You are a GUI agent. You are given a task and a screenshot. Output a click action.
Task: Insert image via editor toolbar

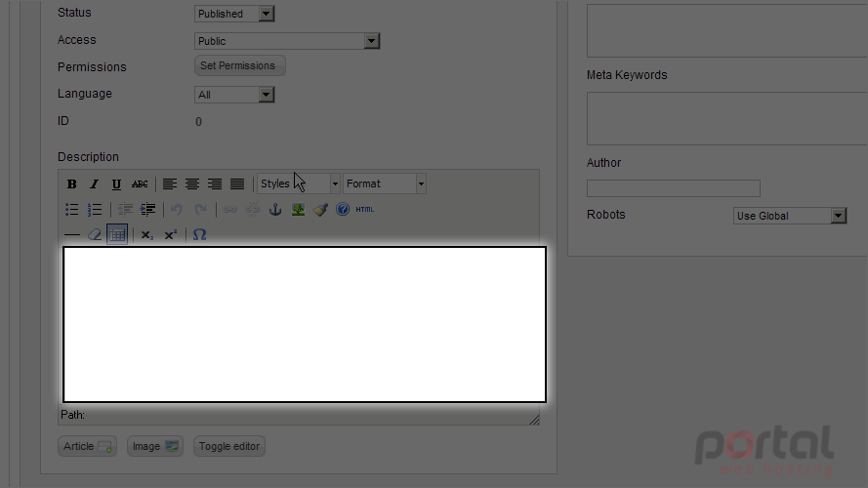(x=298, y=209)
